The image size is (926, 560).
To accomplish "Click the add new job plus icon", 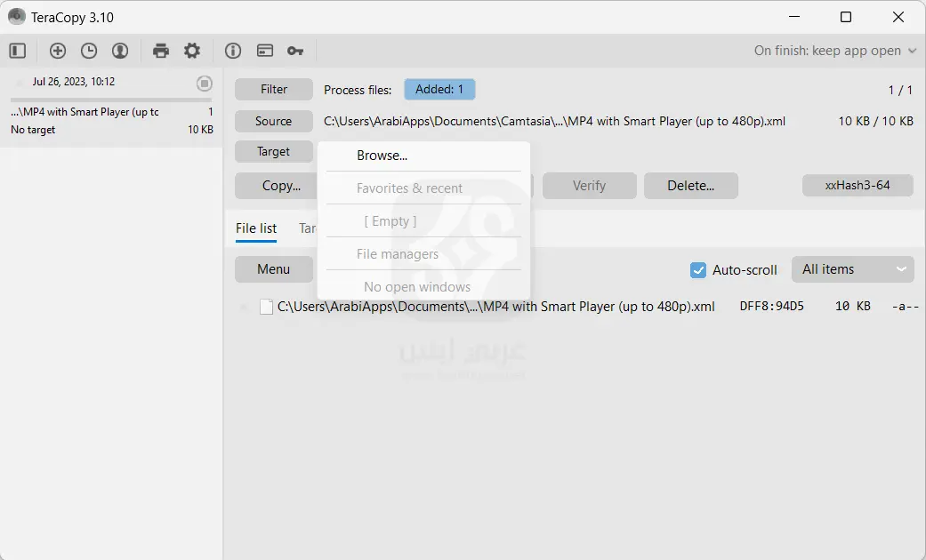I will (58, 51).
